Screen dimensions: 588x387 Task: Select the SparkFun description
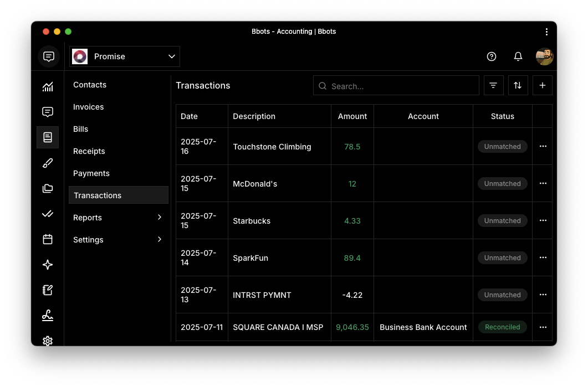250,258
